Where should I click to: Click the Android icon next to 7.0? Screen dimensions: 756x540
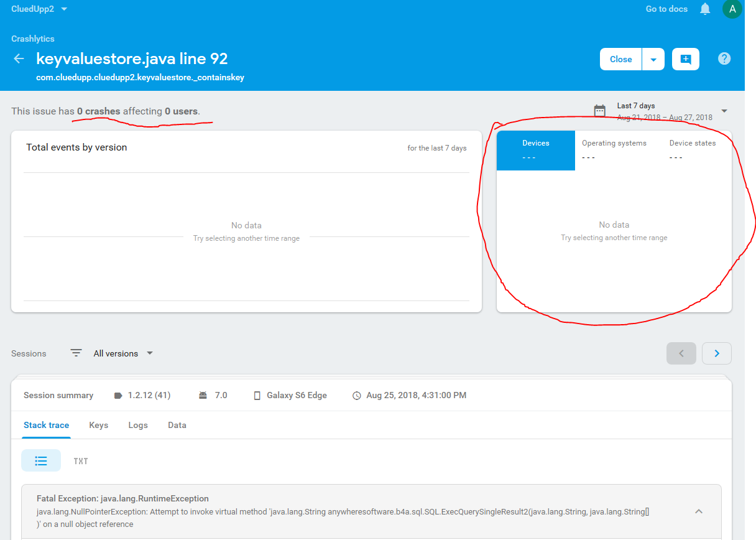(203, 396)
